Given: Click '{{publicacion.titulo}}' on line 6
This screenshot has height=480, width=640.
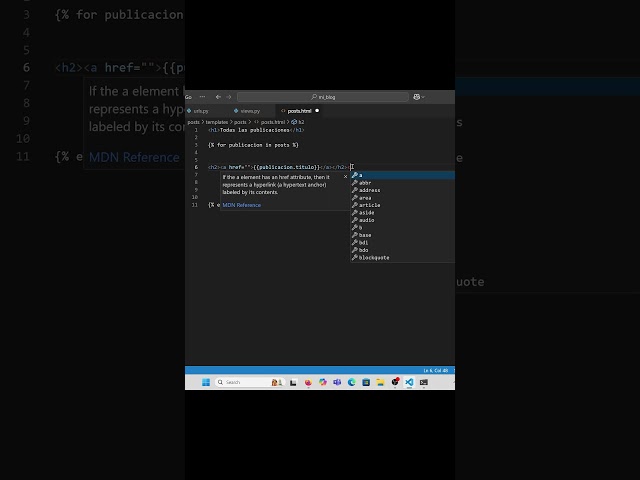Looking at the screenshot, I should pos(286,167).
